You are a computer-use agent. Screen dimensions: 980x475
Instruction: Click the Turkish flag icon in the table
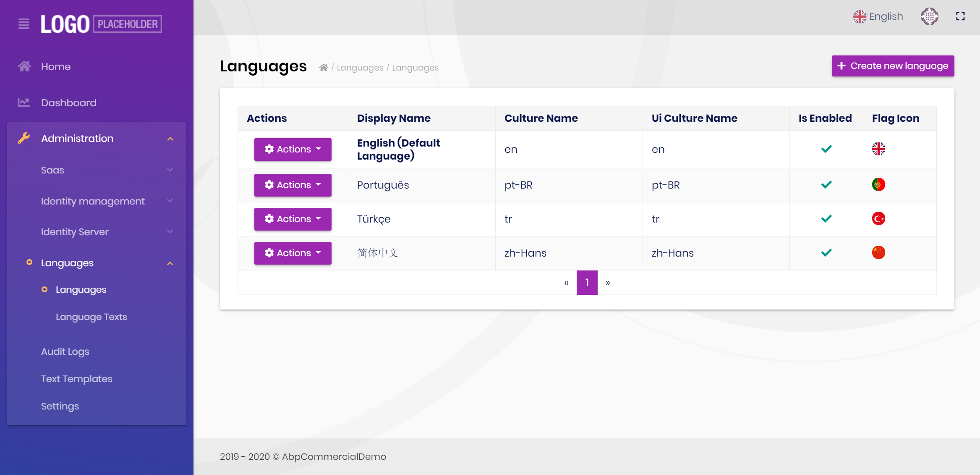coord(878,218)
